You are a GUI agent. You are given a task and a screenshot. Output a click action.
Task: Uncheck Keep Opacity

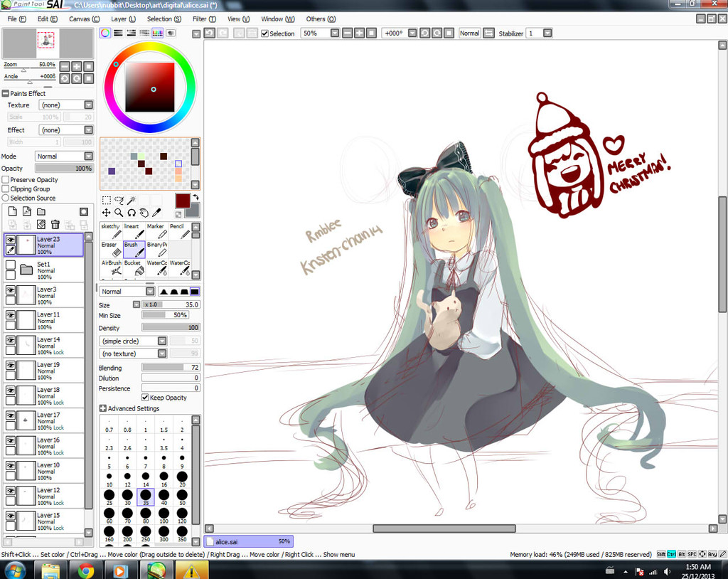tap(145, 398)
